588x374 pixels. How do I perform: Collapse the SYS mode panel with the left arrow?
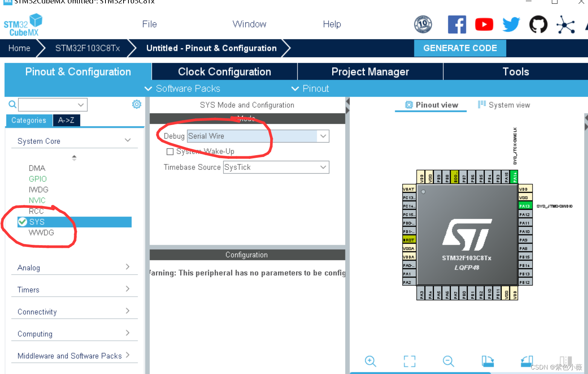(348, 101)
